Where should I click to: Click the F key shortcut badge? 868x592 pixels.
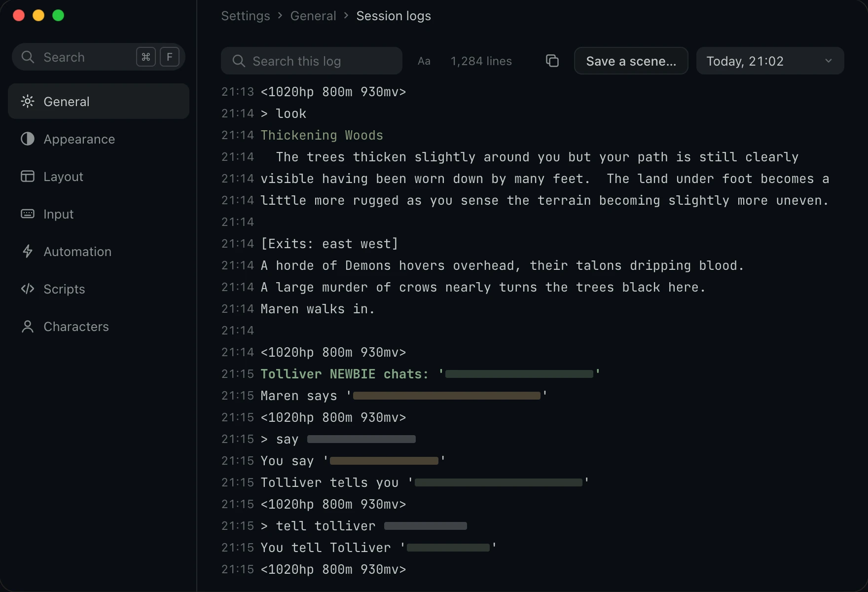pyautogui.click(x=170, y=57)
